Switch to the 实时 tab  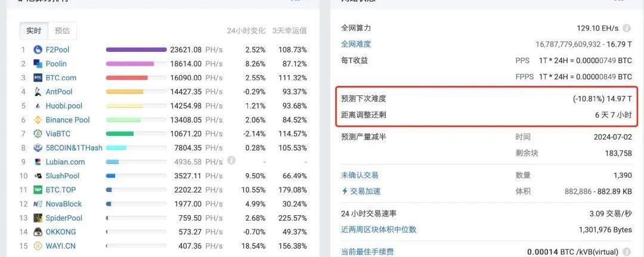34,31
